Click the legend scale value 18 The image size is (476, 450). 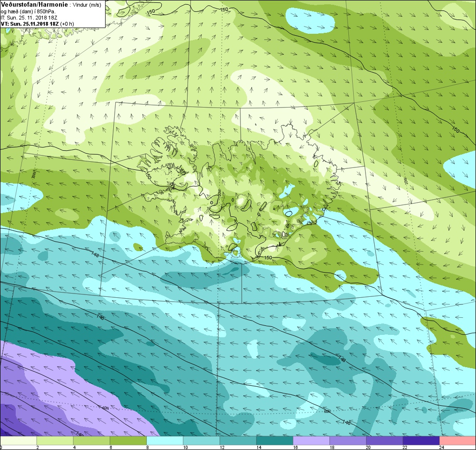(332, 447)
